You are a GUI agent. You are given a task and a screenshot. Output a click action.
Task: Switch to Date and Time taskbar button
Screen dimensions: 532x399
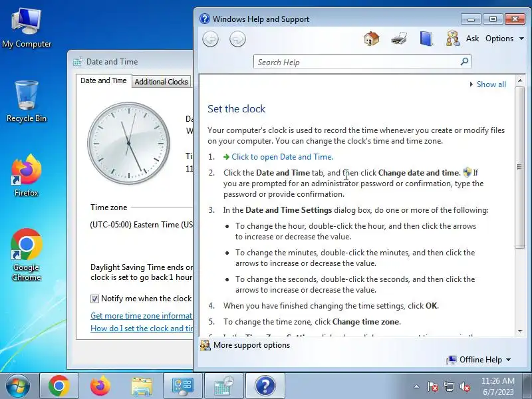pyautogui.click(x=224, y=386)
